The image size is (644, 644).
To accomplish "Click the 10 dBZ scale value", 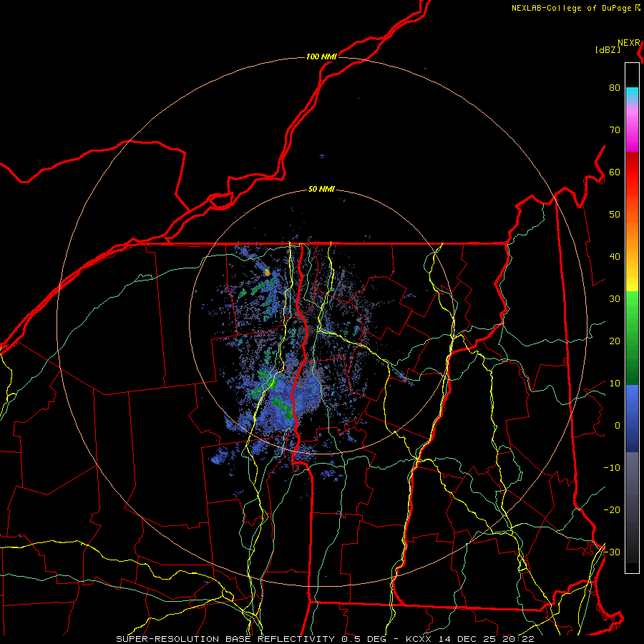I will (615, 384).
